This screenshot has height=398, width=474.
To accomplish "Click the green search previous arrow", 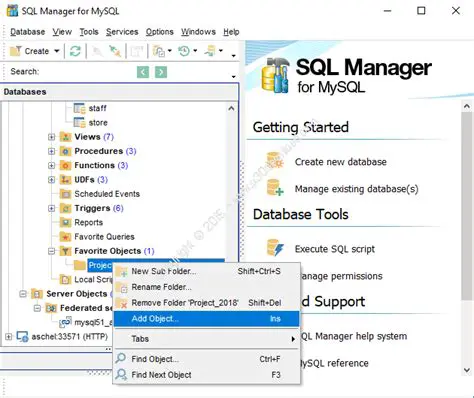I will pyautogui.click(x=143, y=72).
